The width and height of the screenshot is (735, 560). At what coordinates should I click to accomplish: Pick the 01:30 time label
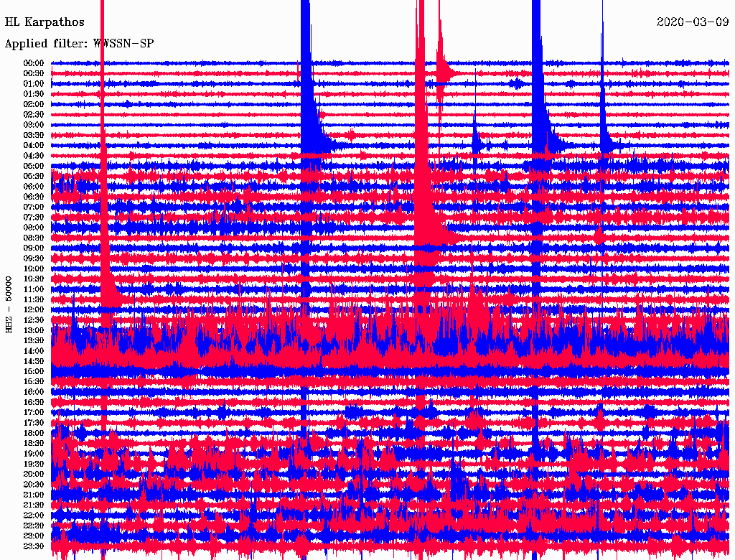pyautogui.click(x=34, y=94)
